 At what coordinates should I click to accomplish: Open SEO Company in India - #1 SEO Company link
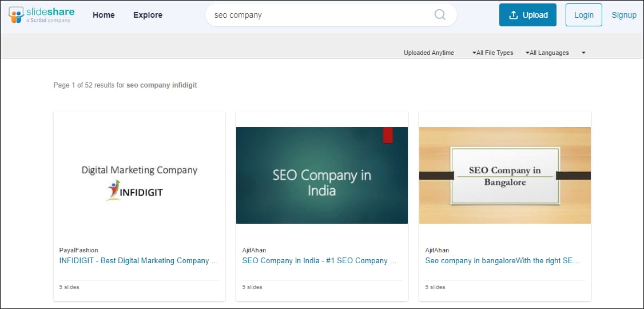pyautogui.click(x=319, y=260)
